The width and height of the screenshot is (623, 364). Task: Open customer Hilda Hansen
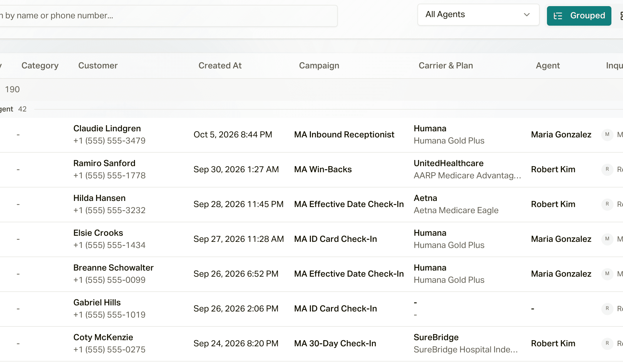[x=99, y=198]
